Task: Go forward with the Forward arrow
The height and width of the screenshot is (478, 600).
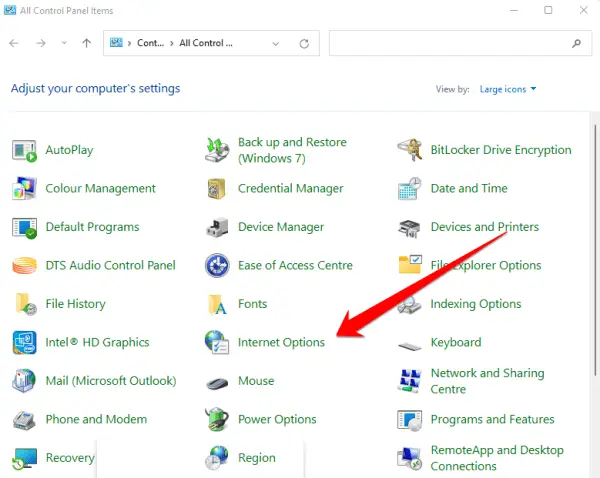Action: [x=41, y=43]
